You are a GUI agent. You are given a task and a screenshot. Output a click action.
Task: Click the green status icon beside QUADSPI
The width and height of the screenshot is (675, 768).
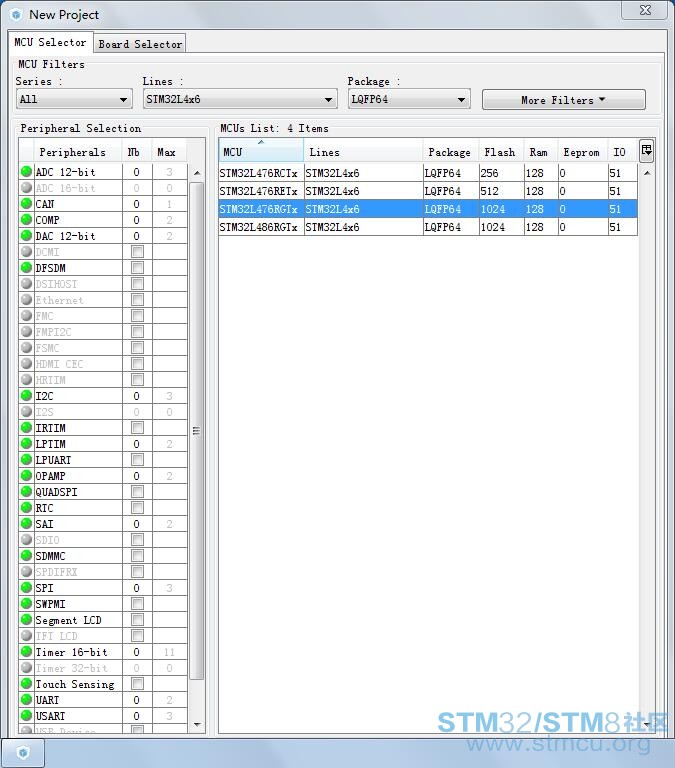point(26,492)
